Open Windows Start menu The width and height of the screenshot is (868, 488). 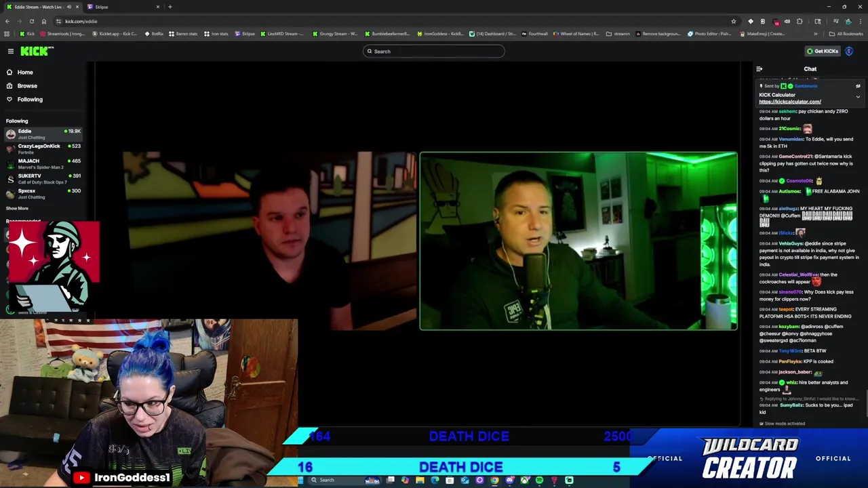(300, 480)
